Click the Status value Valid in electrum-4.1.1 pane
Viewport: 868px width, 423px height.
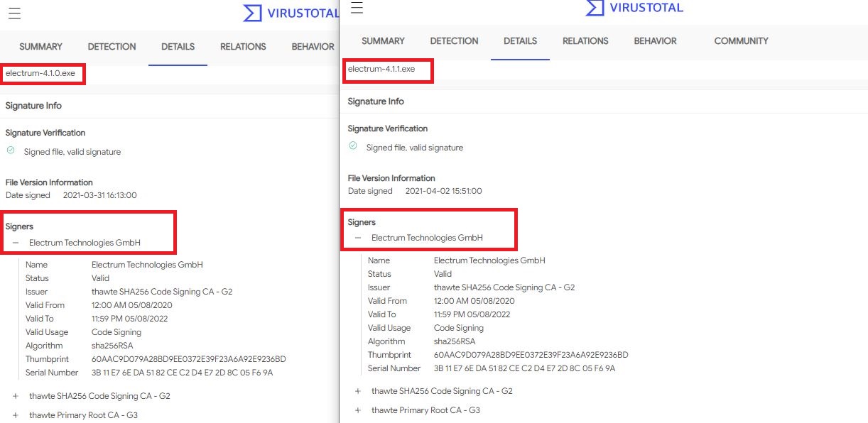click(443, 274)
